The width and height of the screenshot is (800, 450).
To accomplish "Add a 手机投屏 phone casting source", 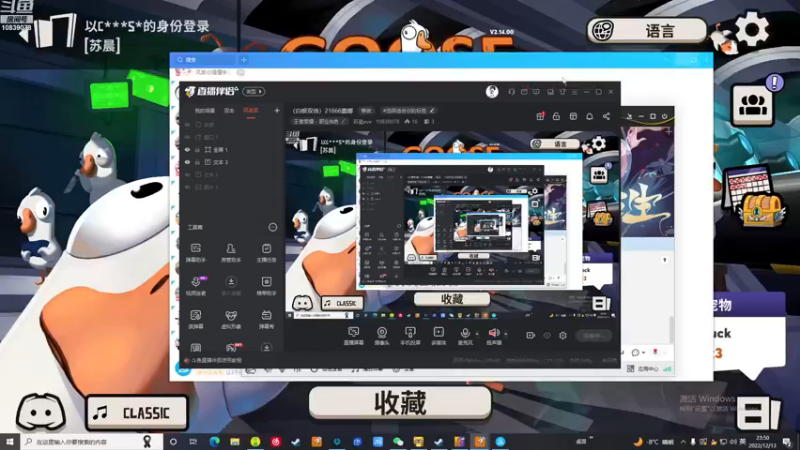I will (x=410, y=336).
